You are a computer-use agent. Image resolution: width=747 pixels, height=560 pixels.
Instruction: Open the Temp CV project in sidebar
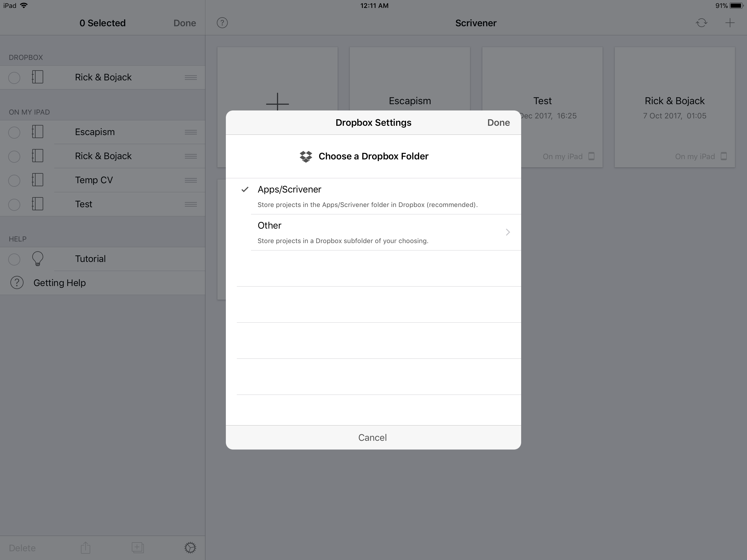(x=102, y=180)
